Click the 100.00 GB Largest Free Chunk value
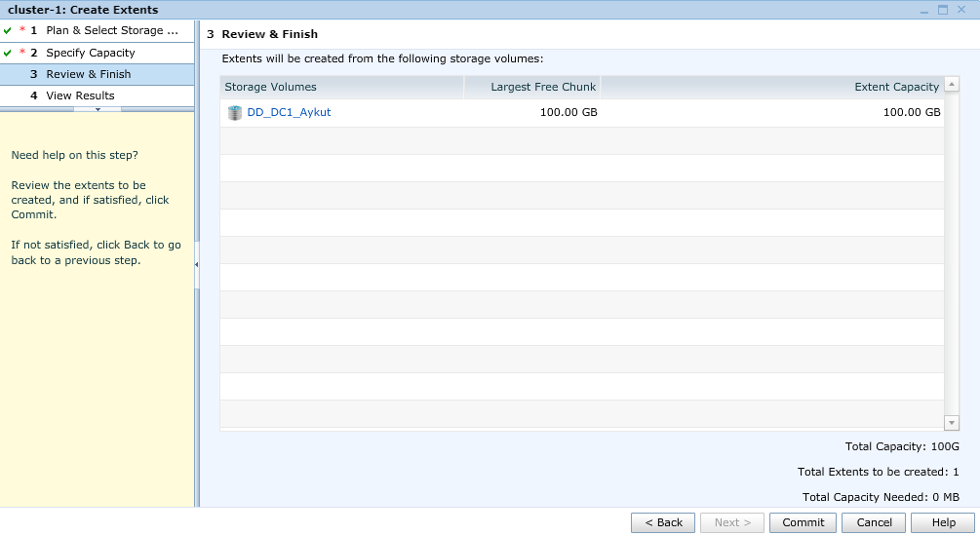The width and height of the screenshot is (980, 536). (568, 112)
